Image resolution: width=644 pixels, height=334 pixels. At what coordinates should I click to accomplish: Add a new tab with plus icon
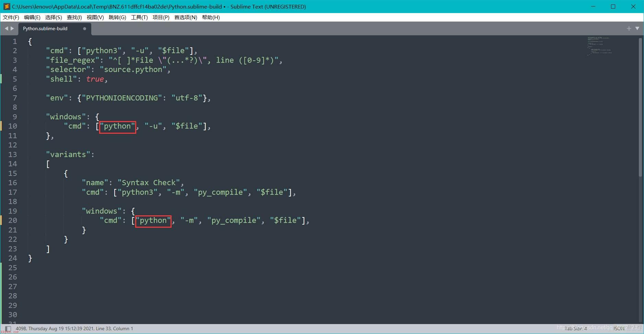[x=629, y=28]
